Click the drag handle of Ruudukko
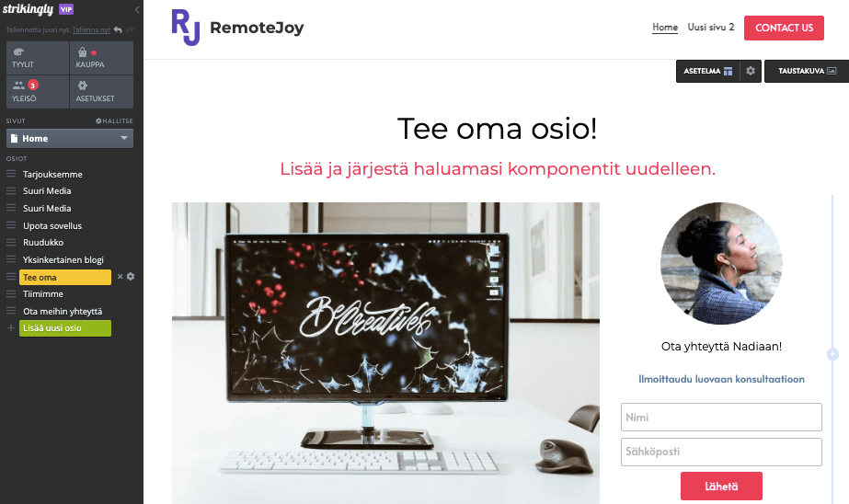The height and width of the screenshot is (504, 849). (11, 242)
